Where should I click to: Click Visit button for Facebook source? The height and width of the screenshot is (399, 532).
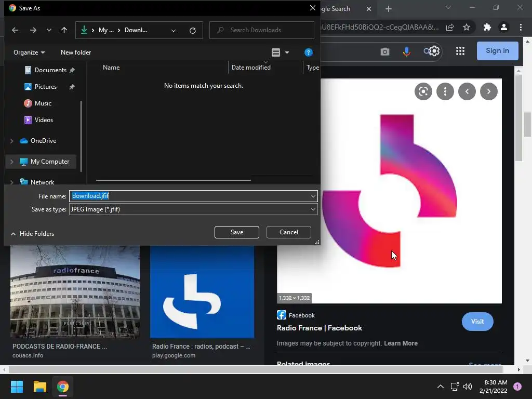(477, 322)
